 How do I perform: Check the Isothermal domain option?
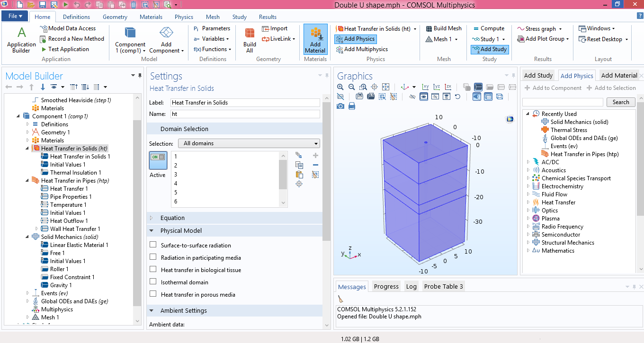pyautogui.click(x=153, y=282)
